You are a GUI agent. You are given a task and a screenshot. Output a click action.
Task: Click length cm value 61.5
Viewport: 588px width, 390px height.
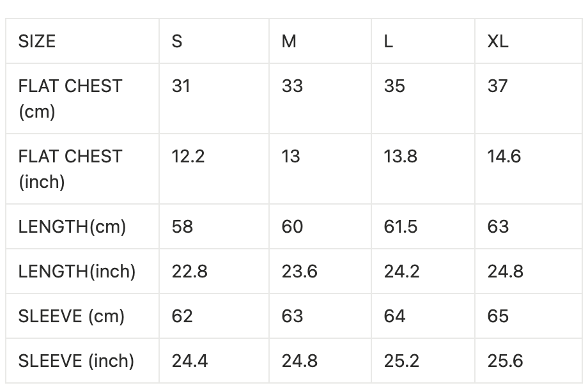point(401,226)
